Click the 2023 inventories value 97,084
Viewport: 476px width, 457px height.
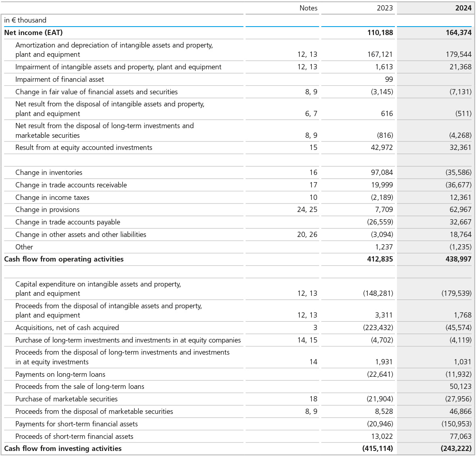382,172
